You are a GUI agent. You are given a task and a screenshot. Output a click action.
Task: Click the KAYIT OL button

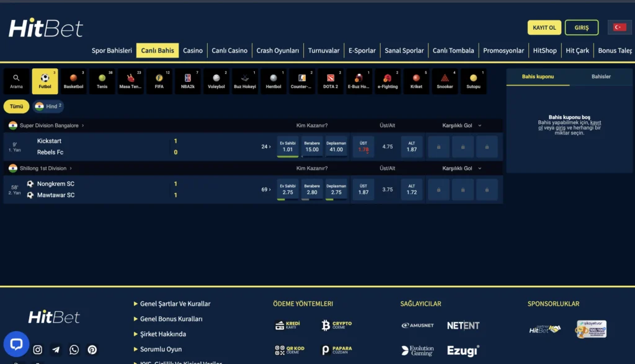pos(544,27)
